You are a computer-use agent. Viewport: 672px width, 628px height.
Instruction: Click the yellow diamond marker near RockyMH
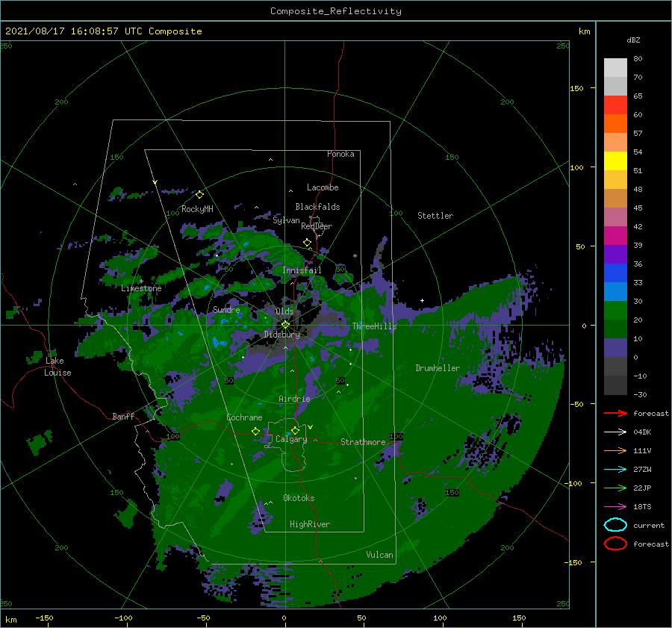click(199, 195)
